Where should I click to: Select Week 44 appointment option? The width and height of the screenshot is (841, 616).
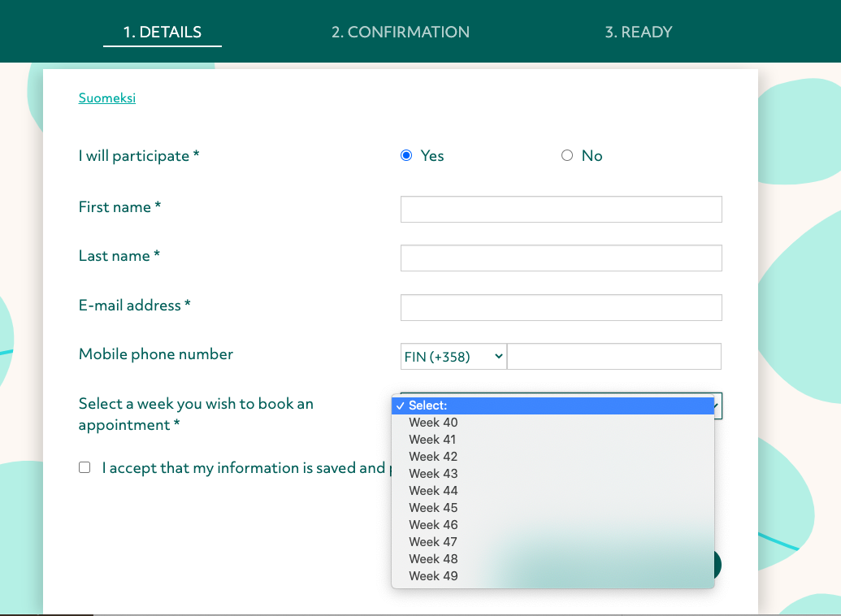(553, 491)
